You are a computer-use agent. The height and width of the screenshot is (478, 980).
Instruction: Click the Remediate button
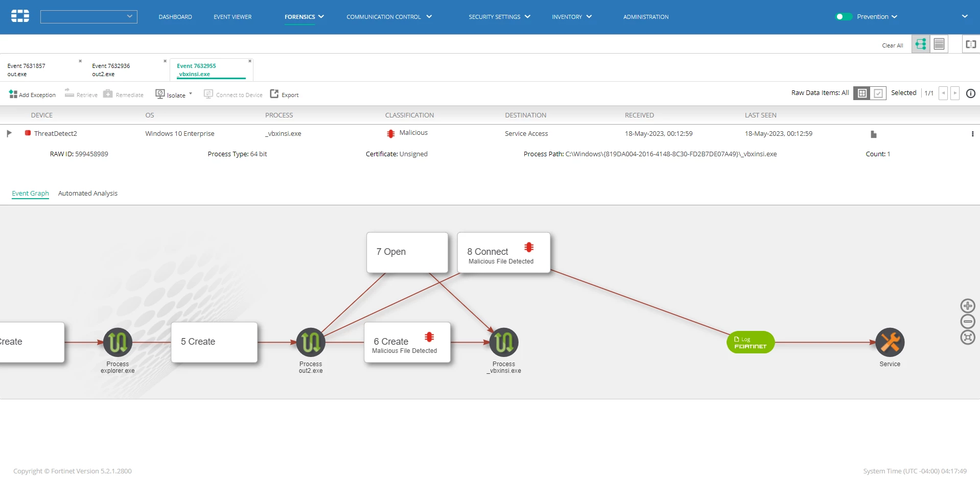coord(123,94)
